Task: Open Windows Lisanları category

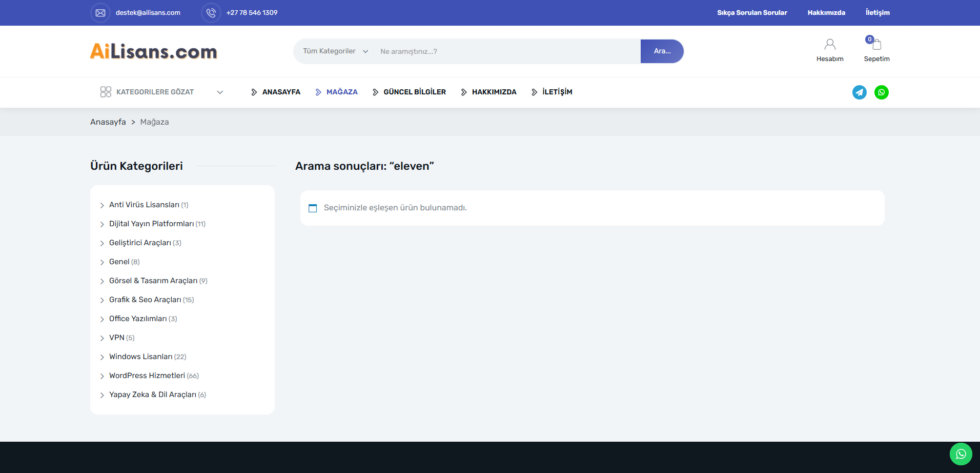Action: [x=140, y=357]
